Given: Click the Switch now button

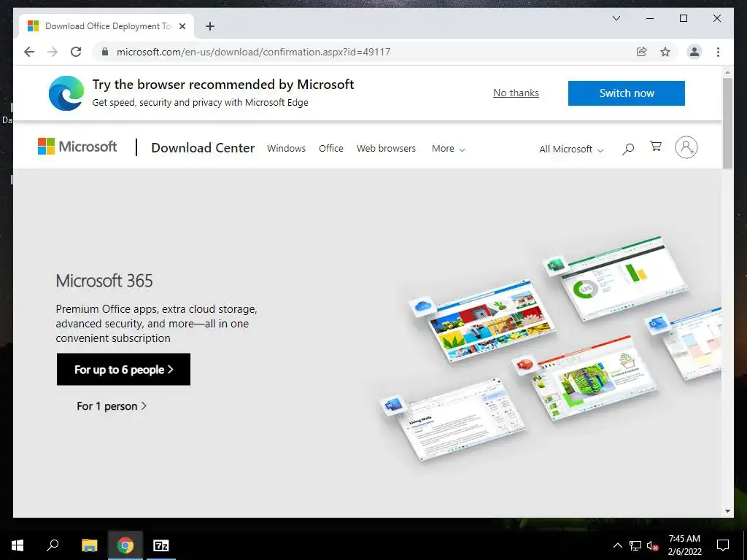Looking at the screenshot, I should pos(627,93).
